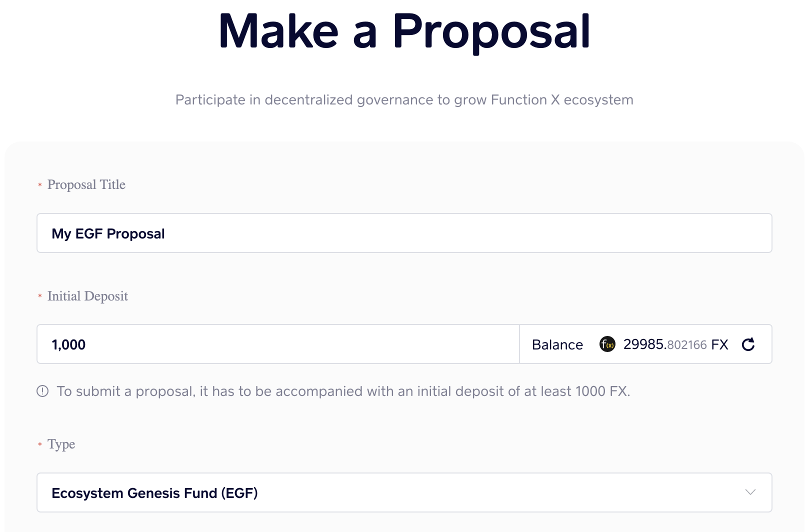Refresh the FX balance
Image resolution: width=812 pixels, height=532 pixels.
pyautogui.click(x=748, y=344)
